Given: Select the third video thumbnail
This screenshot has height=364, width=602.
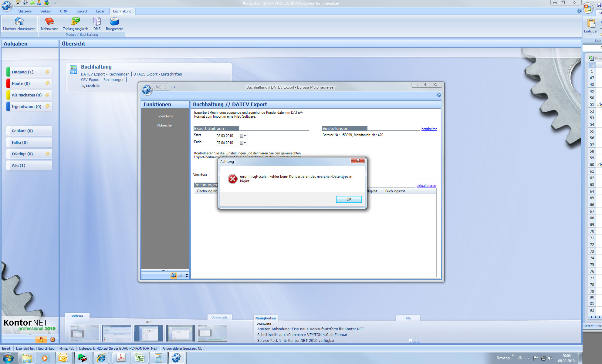Looking at the screenshot, I should pyautogui.click(x=148, y=333).
